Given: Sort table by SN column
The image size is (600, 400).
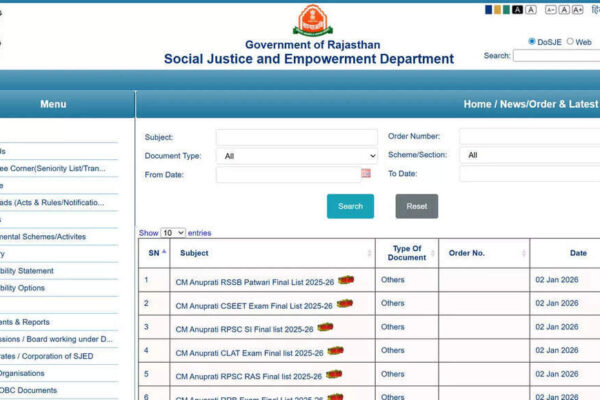Looking at the screenshot, I should (x=154, y=253).
